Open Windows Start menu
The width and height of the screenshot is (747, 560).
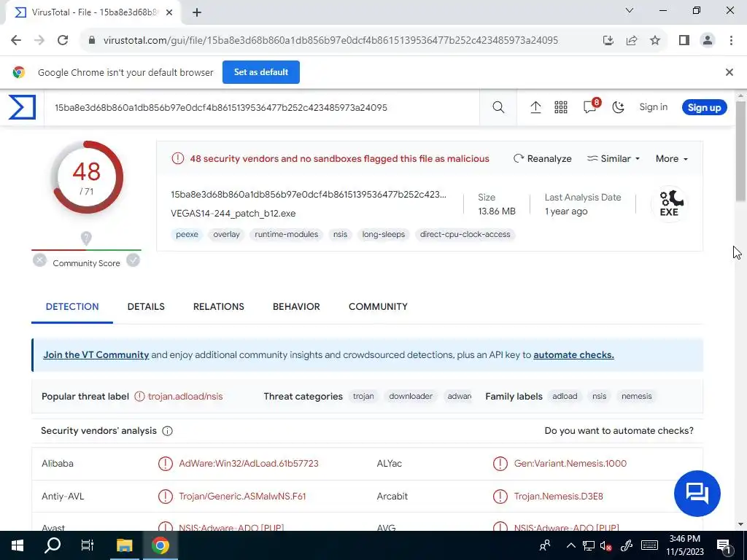[18, 545]
